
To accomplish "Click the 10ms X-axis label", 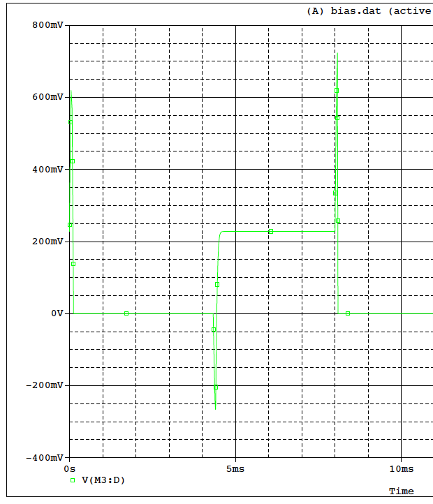I will [401, 469].
